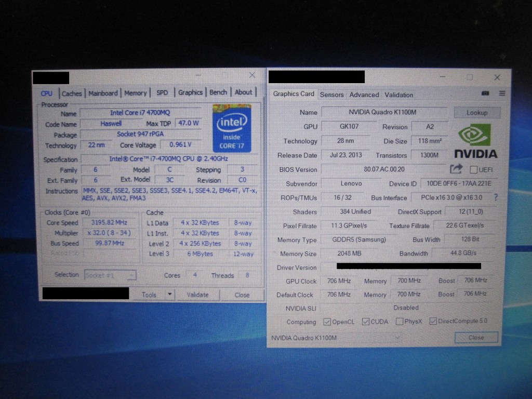Viewport: 532px width, 399px height.
Task: Click the Package value Socket 947 rPGA
Action: [140, 134]
